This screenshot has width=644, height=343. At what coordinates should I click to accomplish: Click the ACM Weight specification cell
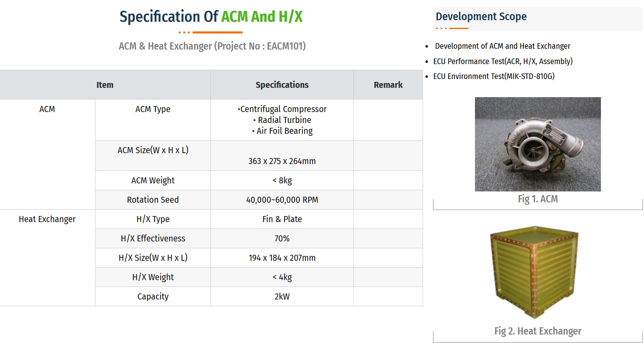[282, 180]
